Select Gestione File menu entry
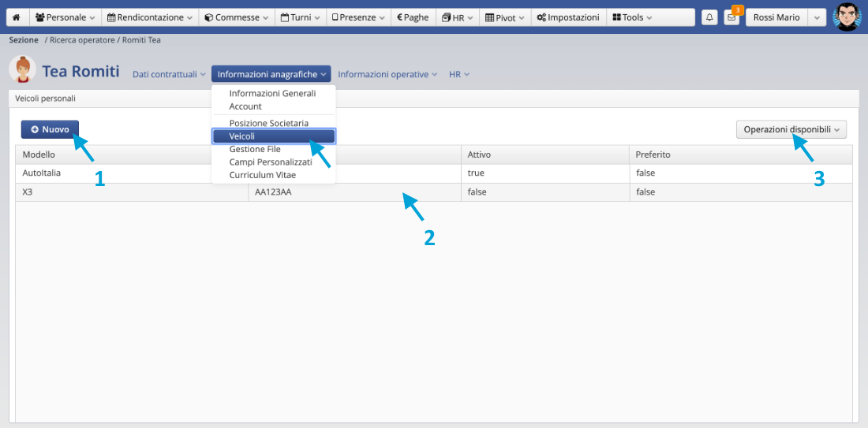The image size is (868, 428). coord(254,149)
